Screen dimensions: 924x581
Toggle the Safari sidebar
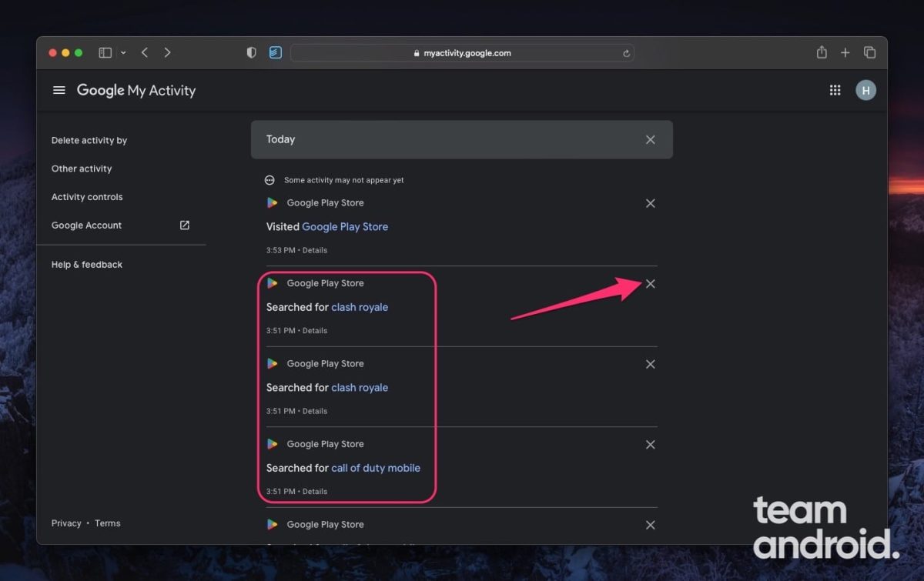coord(105,52)
